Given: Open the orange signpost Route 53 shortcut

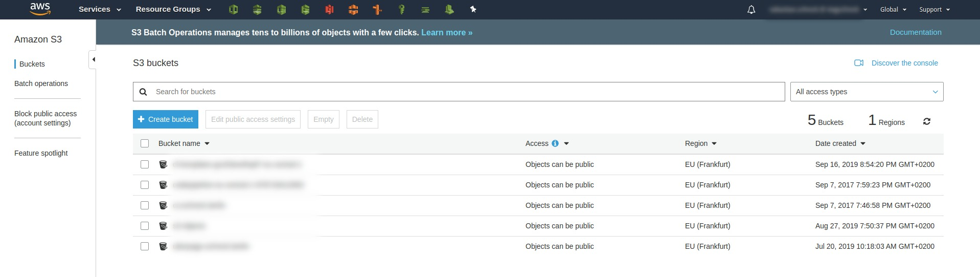Looking at the screenshot, I should coord(377,9).
